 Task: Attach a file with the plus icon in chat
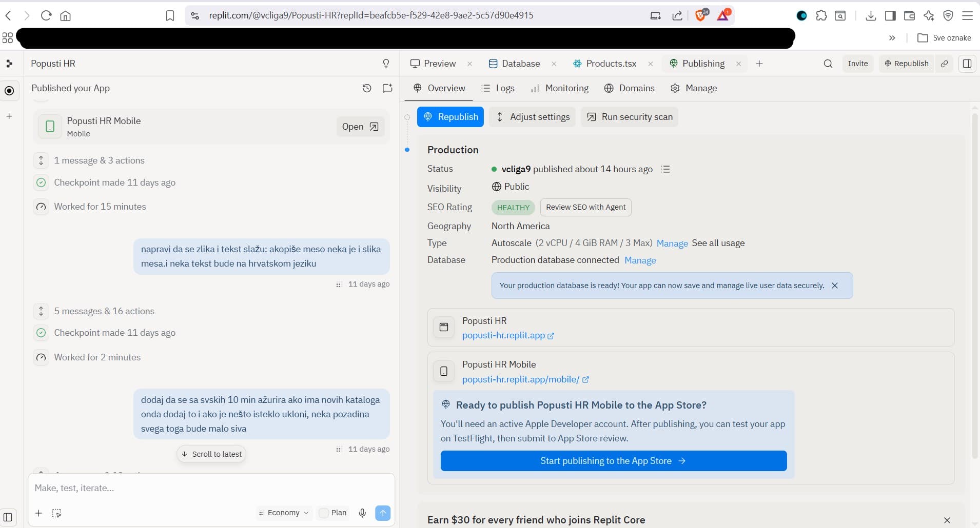38,513
